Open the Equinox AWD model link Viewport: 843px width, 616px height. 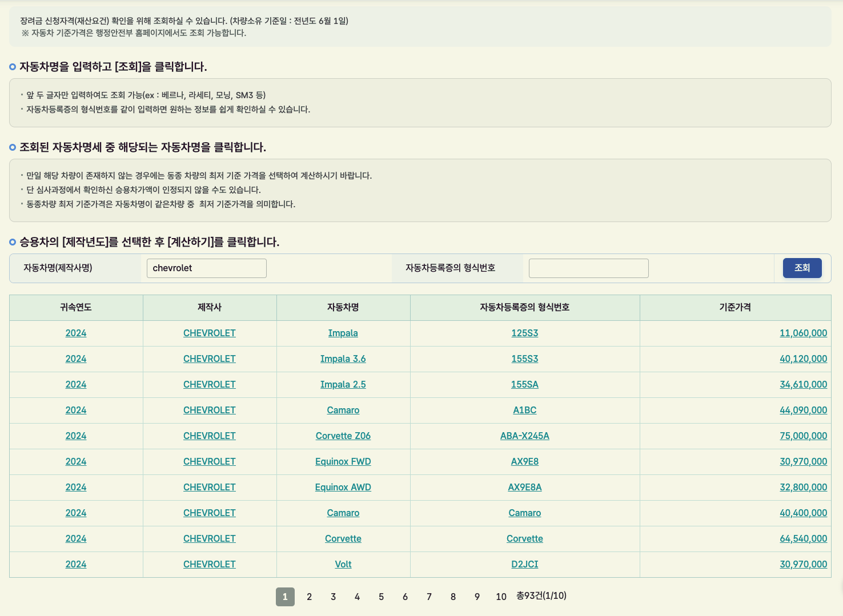point(343,487)
